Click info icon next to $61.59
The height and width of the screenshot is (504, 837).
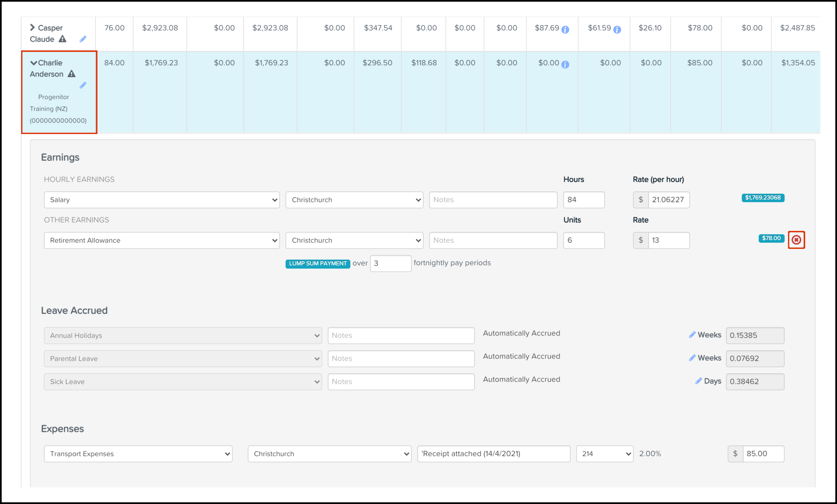(x=617, y=30)
